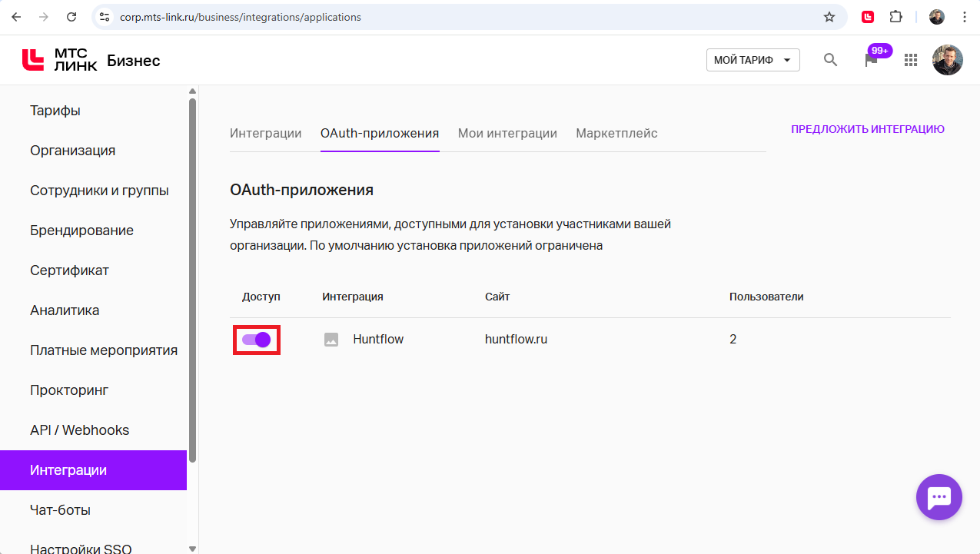This screenshot has width=980, height=554.
Task: Open the support chat bubble button
Action: click(939, 497)
